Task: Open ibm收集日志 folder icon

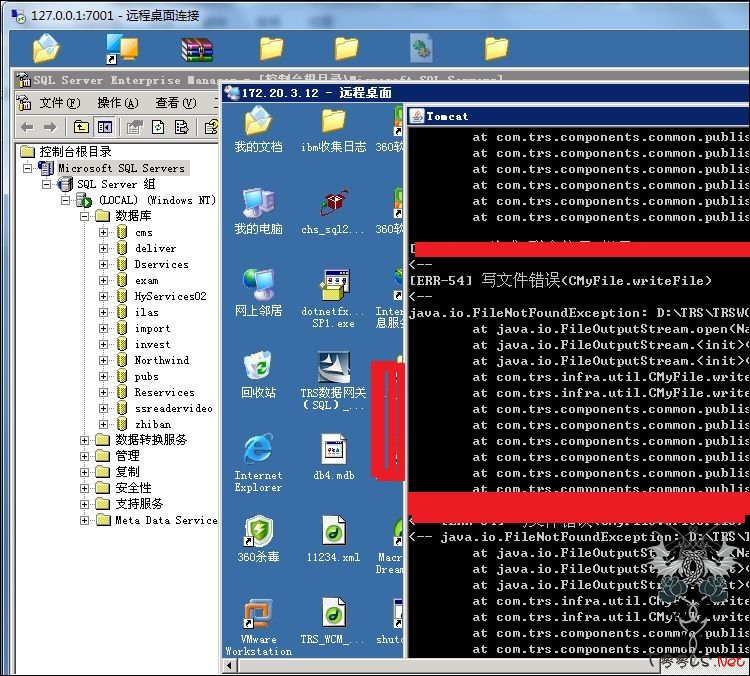Action: pyautogui.click(x=333, y=129)
